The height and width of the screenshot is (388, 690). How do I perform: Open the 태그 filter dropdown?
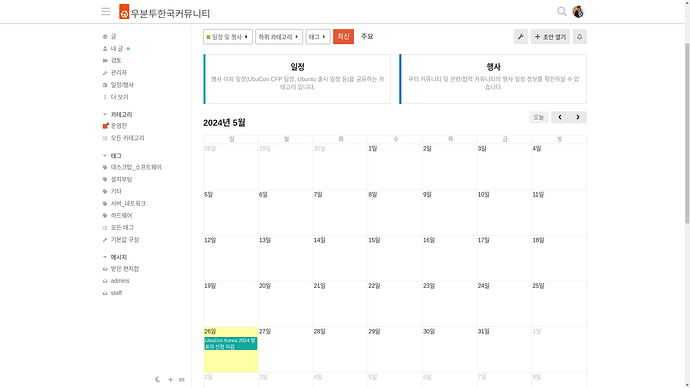[x=318, y=37]
